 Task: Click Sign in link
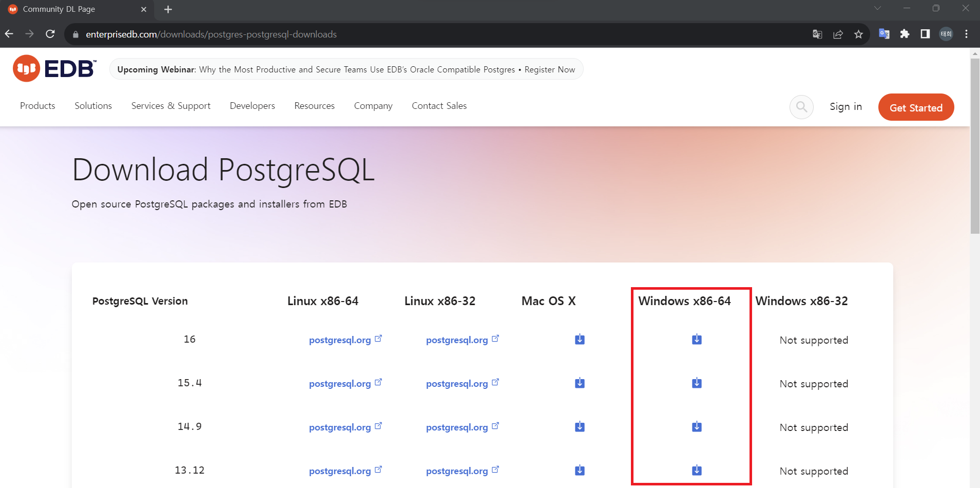tap(846, 107)
